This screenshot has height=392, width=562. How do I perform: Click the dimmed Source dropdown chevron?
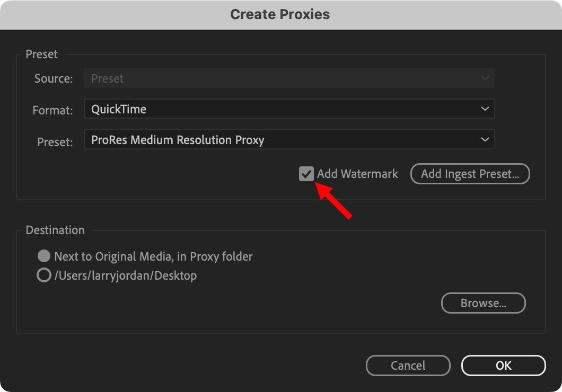(485, 78)
